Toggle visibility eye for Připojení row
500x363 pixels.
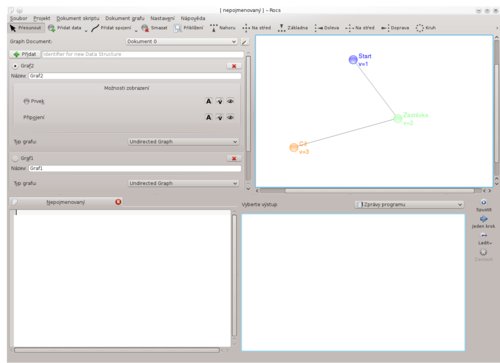click(x=230, y=117)
